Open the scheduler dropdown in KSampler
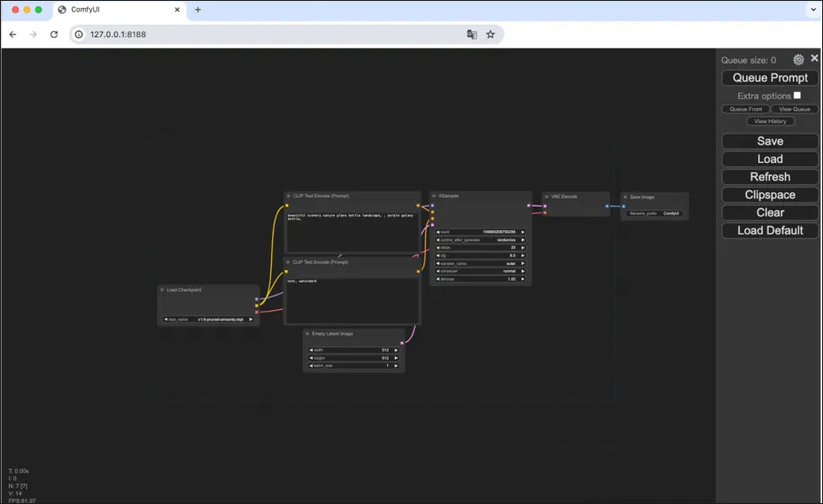823x504 pixels. (x=480, y=271)
